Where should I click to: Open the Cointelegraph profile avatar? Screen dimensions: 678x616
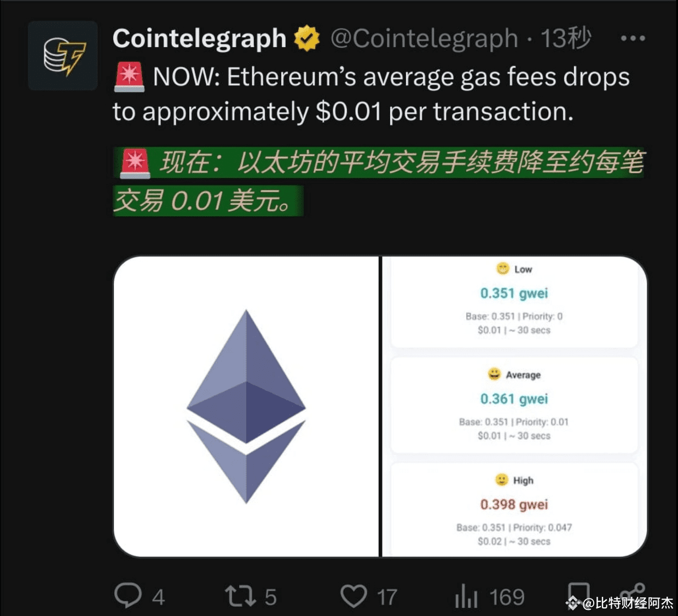coord(63,55)
